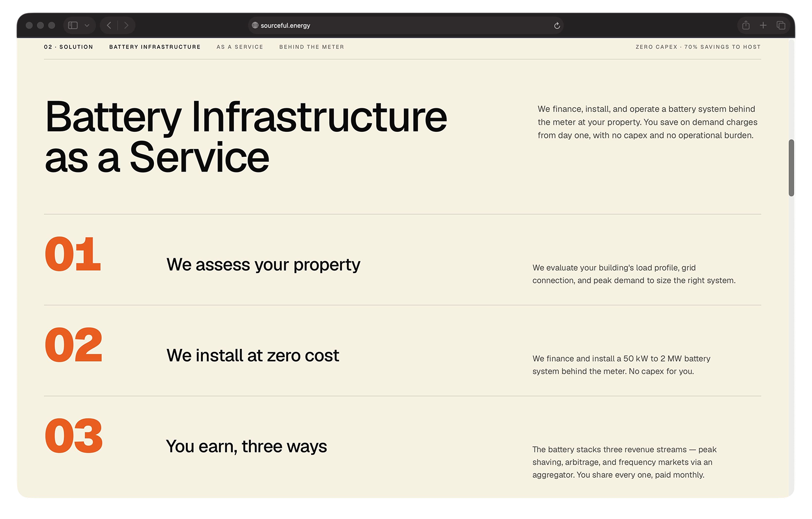Viewport: 812px width, 519px height.
Task: Reload the sourceful.energy page
Action: pyautogui.click(x=556, y=25)
